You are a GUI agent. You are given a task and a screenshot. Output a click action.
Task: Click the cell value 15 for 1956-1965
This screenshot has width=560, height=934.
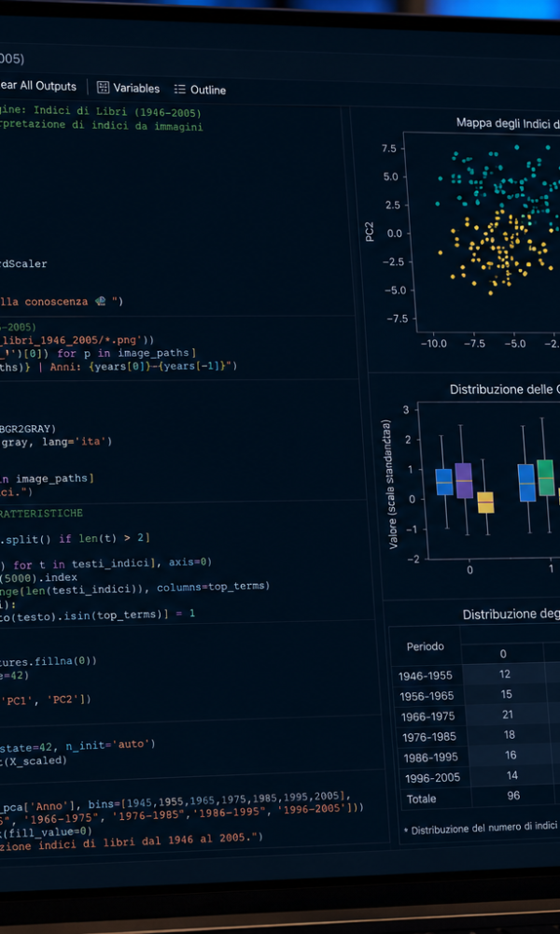pos(507,694)
